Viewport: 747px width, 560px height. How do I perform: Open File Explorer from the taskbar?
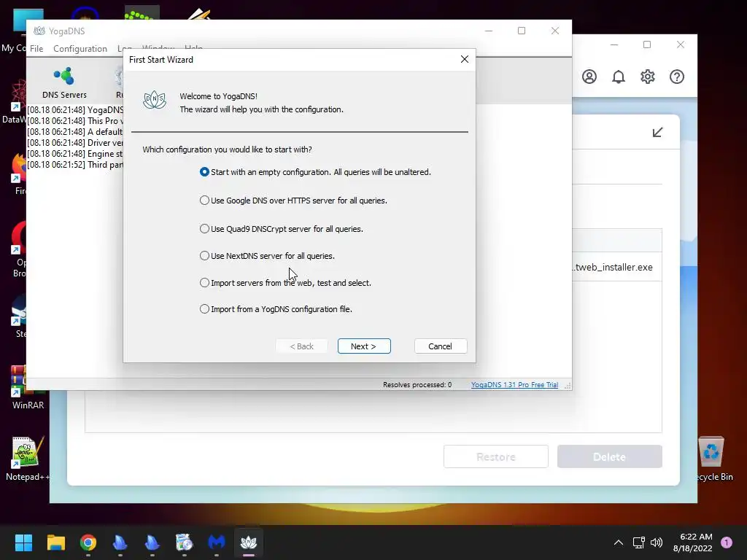pos(55,542)
